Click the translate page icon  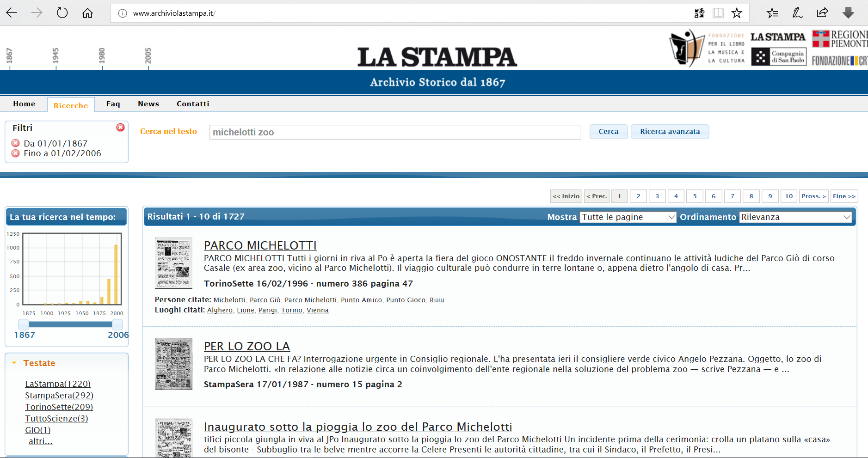coord(699,13)
